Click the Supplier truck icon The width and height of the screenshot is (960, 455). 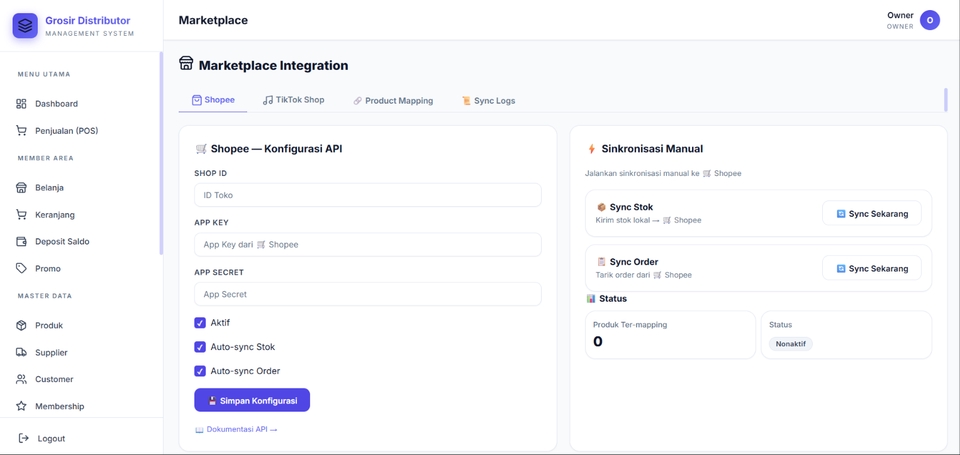(21, 352)
